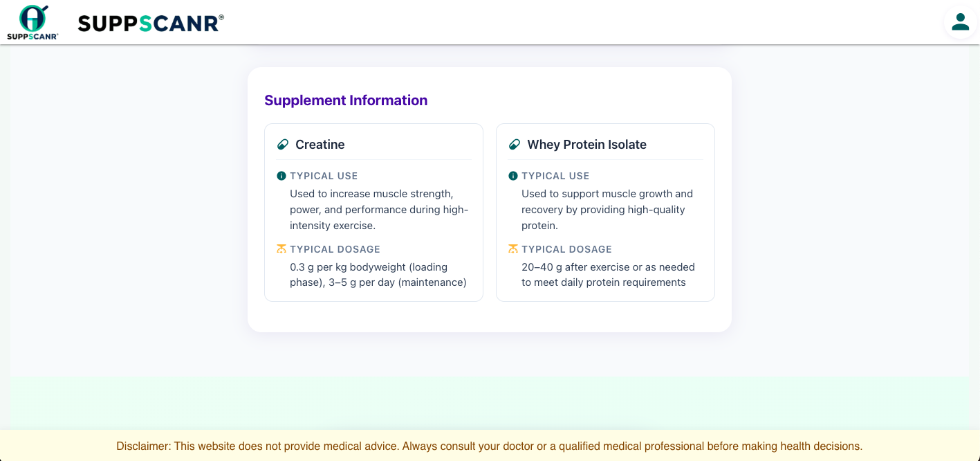Click the Creatine typical use description text
Screen dimensions: 980x461
tap(379, 210)
